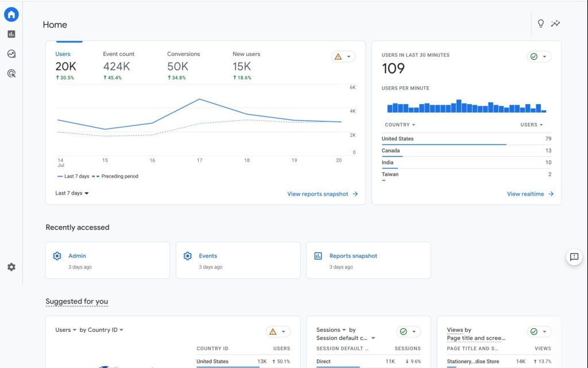The height and width of the screenshot is (368, 588).
Task: Expand status dropdown on realtime card
Action: pos(544,57)
